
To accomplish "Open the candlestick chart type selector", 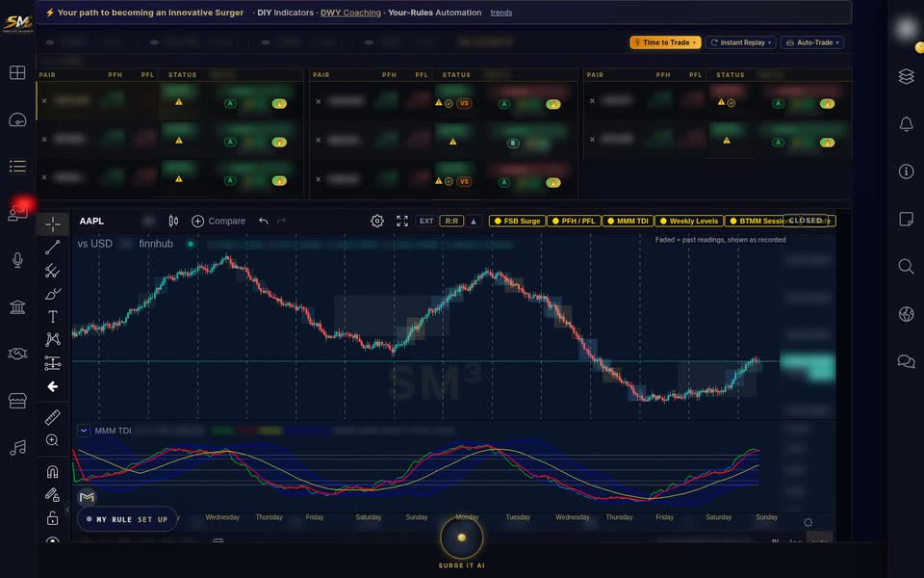I will [173, 222].
